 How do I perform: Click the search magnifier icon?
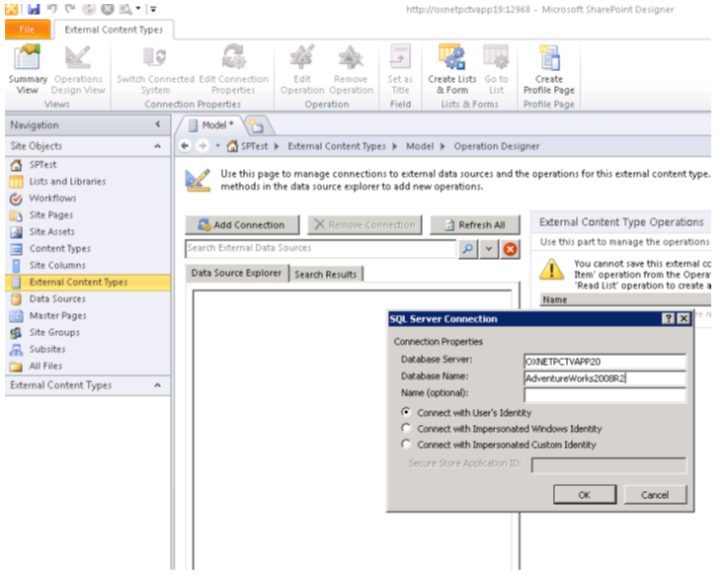tap(467, 249)
